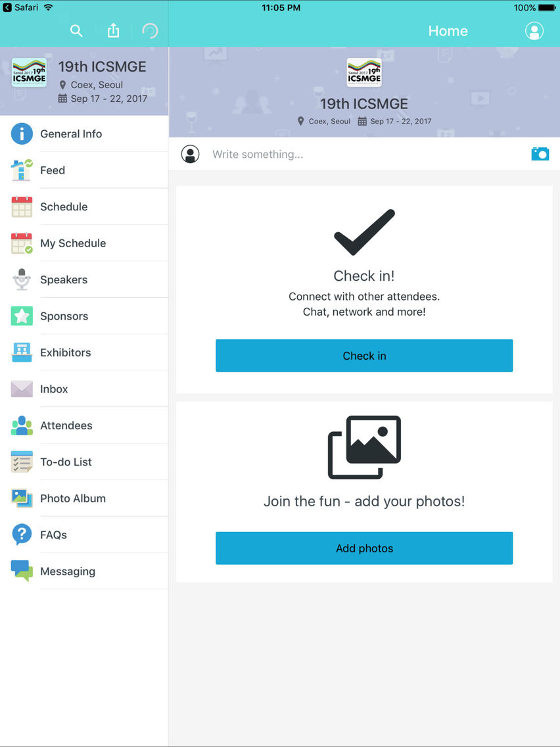Image resolution: width=560 pixels, height=747 pixels.
Task: Select the Sponsors star icon
Action: (22, 316)
